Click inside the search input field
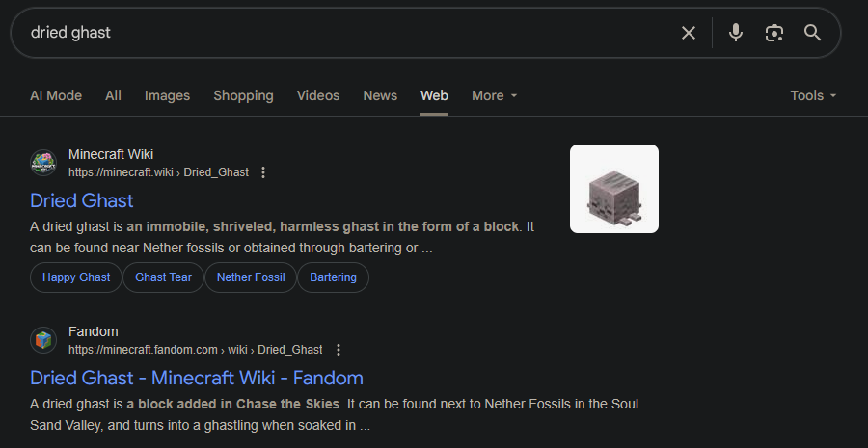The height and width of the screenshot is (448, 868). point(338,33)
